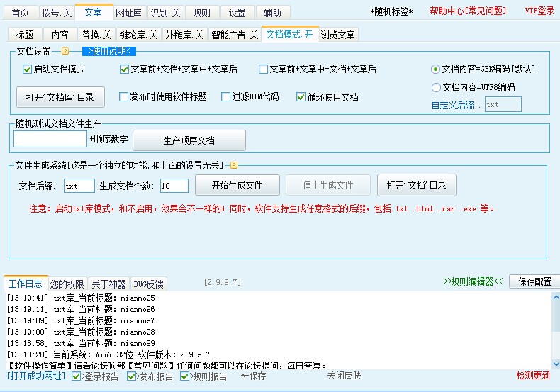Image resolution: width=560 pixels, height=392 pixels.
Task: Click the log scrollbar down arrow
Action: (554, 363)
